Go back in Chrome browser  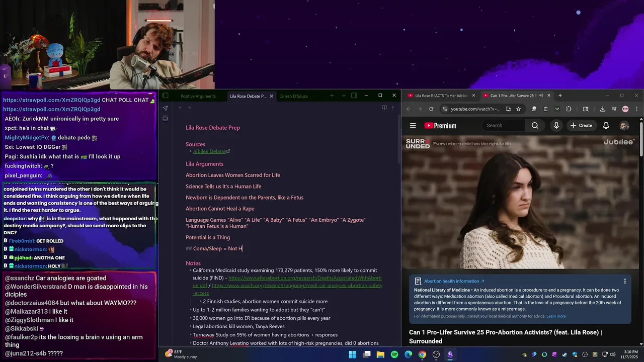(x=409, y=109)
